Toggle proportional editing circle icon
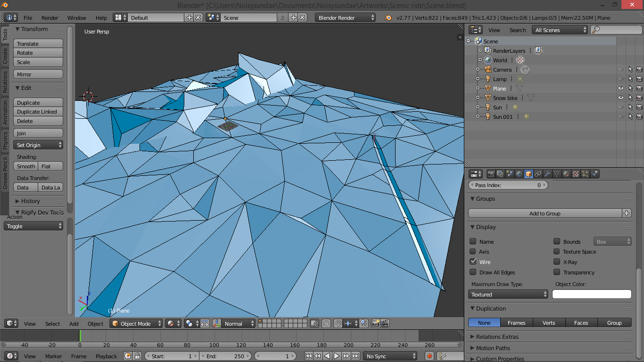The width and height of the screenshot is (644, 362). coord(326,323)
